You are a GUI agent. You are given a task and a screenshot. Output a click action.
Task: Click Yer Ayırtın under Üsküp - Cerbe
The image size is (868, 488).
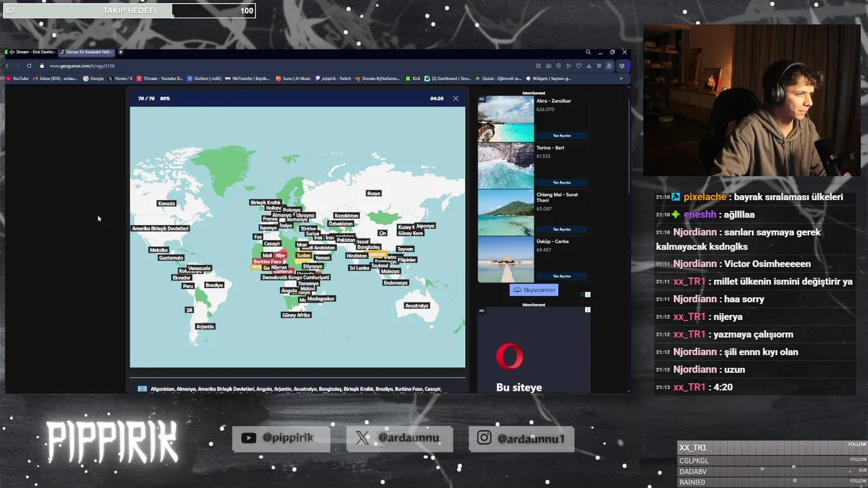[561, 277]
